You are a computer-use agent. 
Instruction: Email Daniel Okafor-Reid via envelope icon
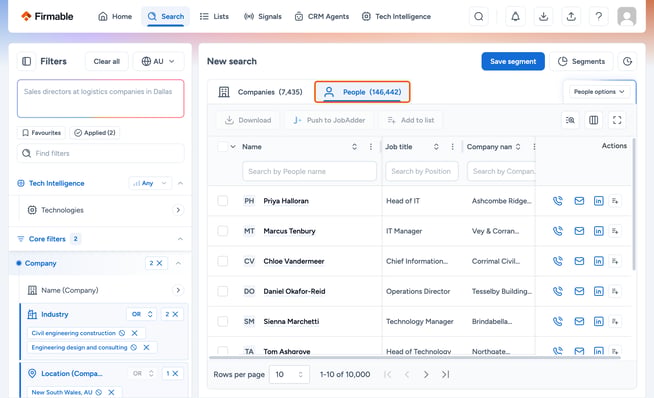[579, 291]
